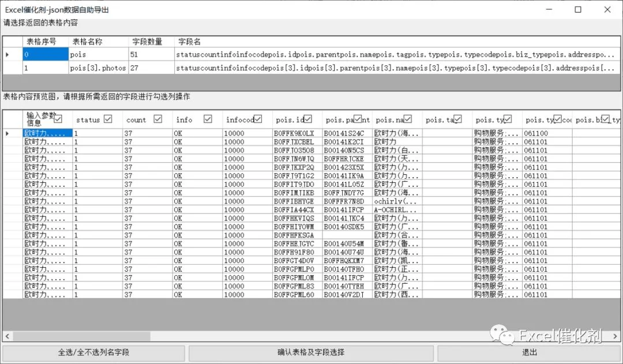Uncheck the count column checkbox

157,119
